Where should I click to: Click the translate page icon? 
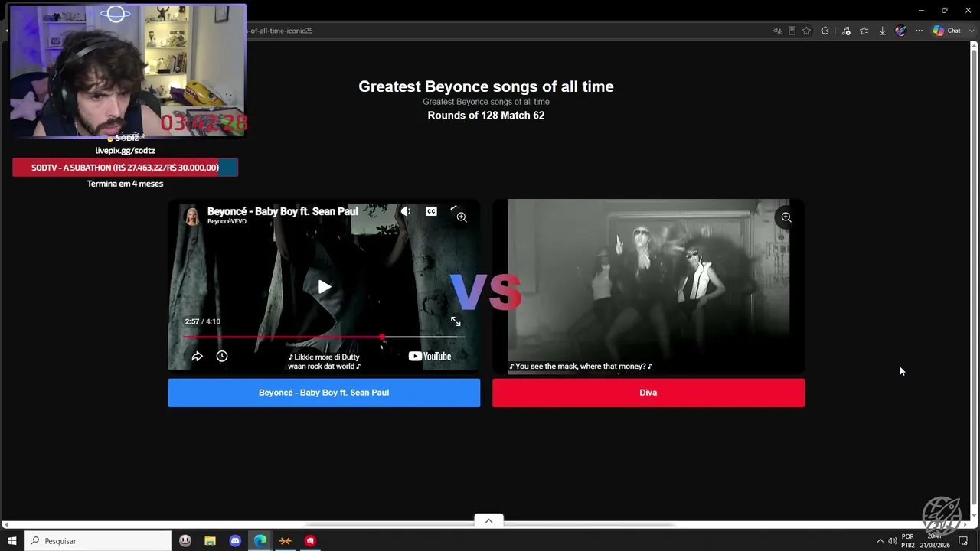(x=777, y=31)
